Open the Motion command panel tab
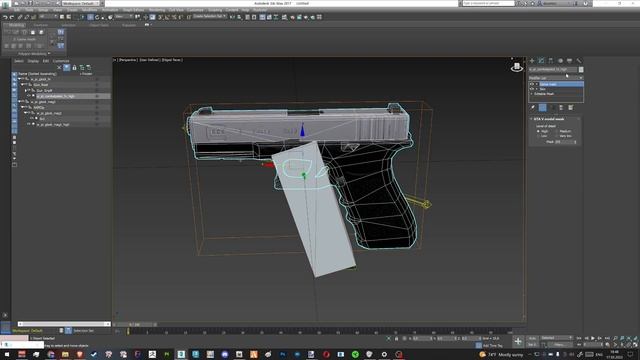This screenshot has height=360, width=640. point(560,61)
